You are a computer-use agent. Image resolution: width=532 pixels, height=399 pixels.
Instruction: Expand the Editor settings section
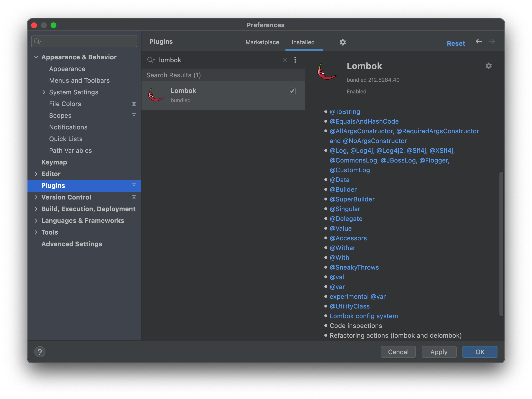coord(36,174)
